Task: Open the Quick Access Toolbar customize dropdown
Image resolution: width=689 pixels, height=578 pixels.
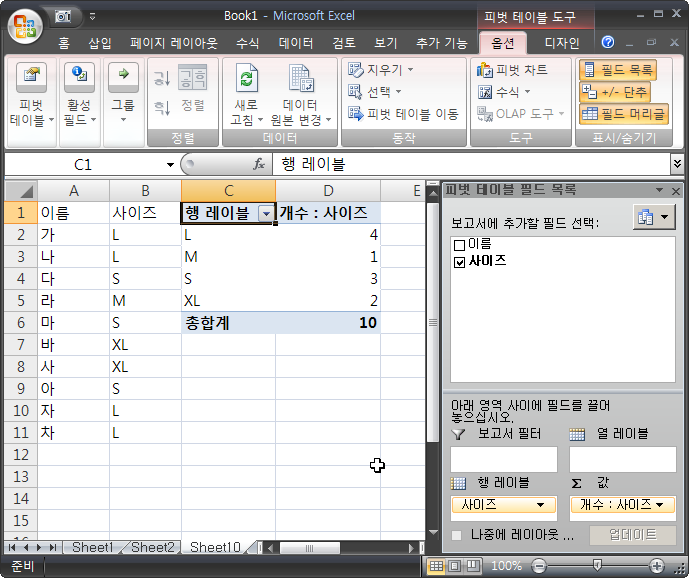Action: point(92,17)
